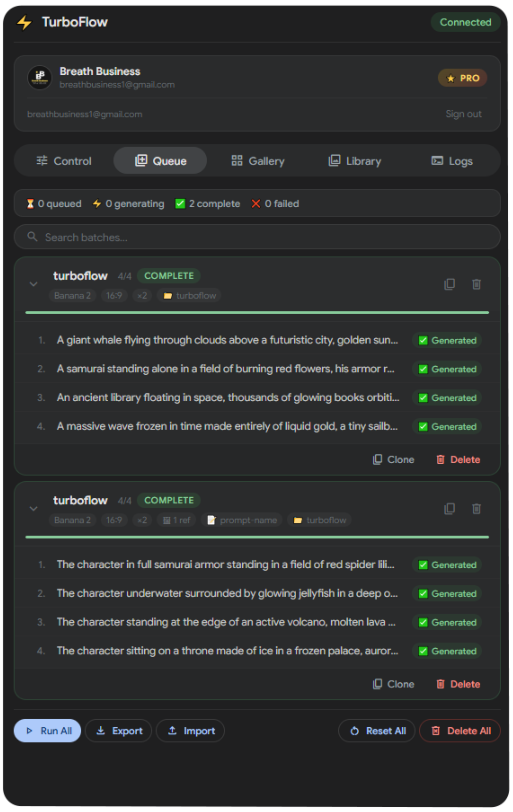Screen dimensions: 513x812
Task: Select the massive wave liquid gold prompt
Action: [x=227, y=426]
